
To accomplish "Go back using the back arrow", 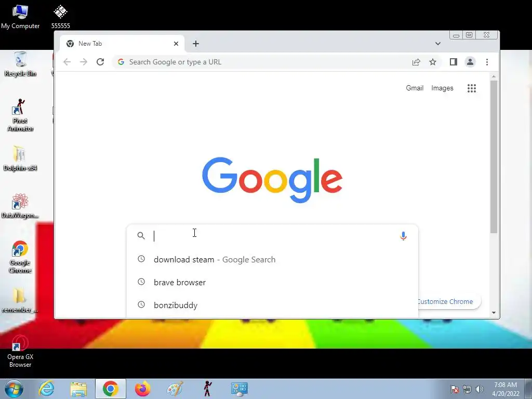I will [x=67, y=62].
